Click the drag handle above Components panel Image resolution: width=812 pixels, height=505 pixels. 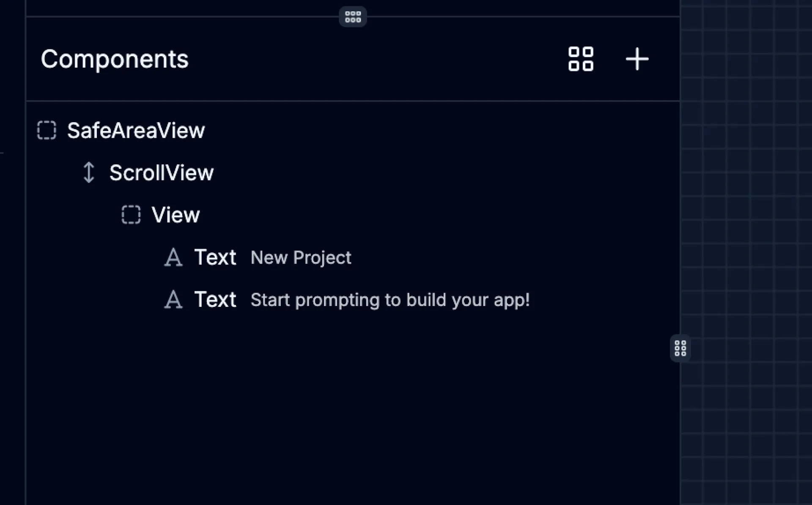click(x=352, y=16)
